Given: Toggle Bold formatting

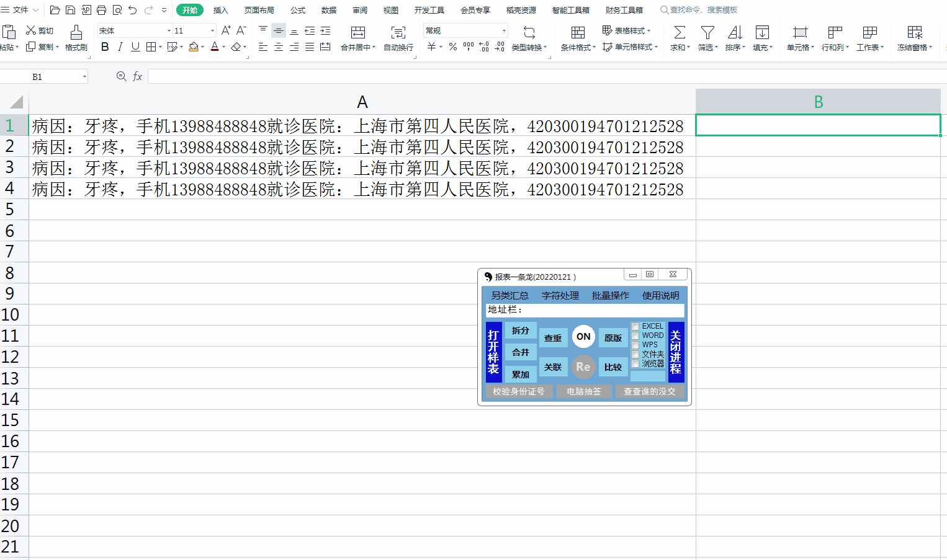Looking at the screenshot, I should point(105,47).
